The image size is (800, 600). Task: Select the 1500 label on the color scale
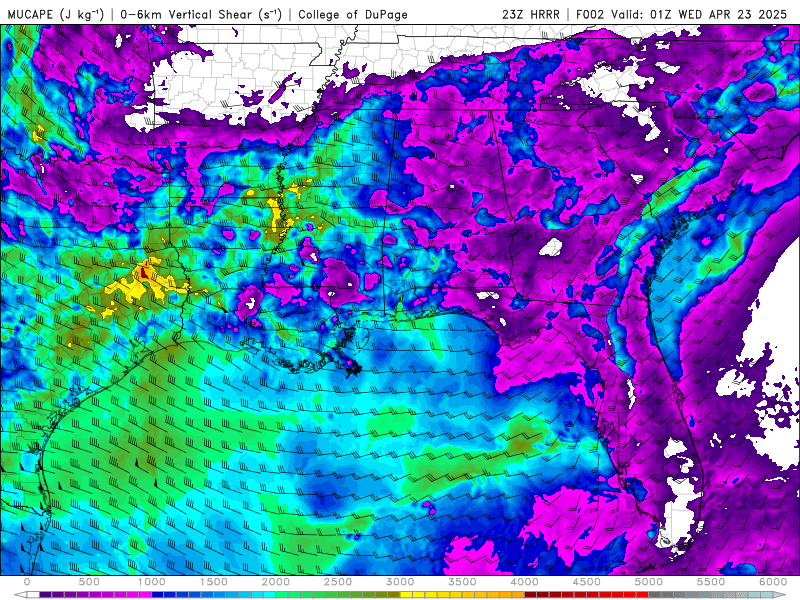click(213, 582)
